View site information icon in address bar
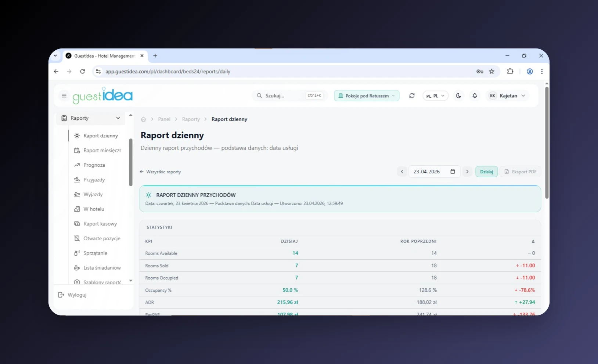This screenshot has height=364, width=598. (98, 72)
